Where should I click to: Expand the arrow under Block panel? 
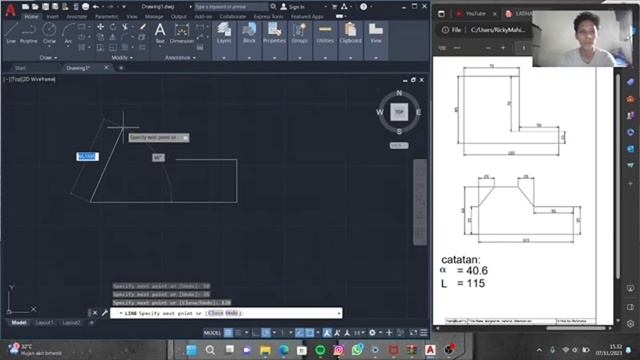pyautogui.click(x=249, y=58)
